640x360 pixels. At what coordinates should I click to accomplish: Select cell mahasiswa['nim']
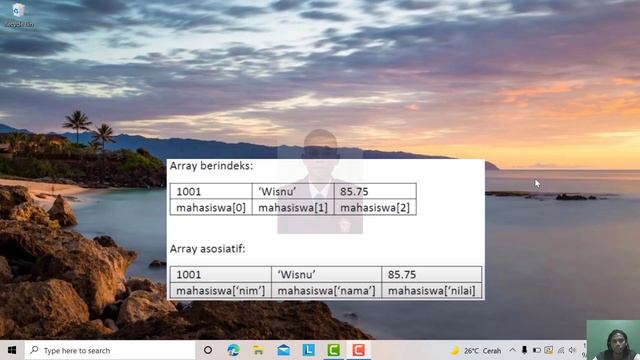[221, 291]
